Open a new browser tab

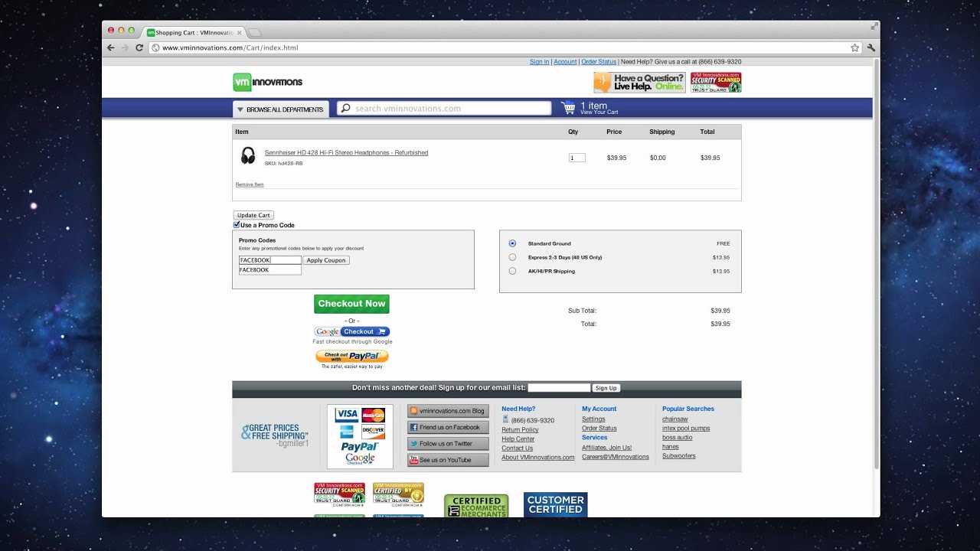click(x=255, y=33)
